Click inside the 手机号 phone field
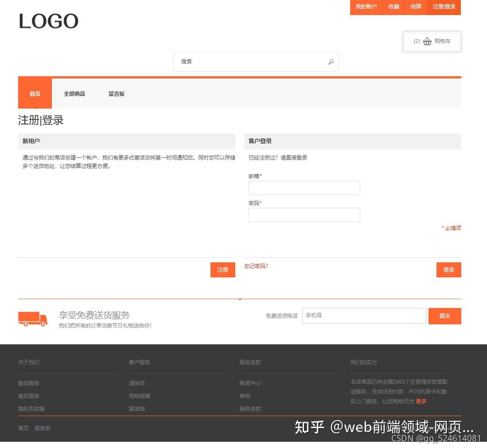 point(363,316)
